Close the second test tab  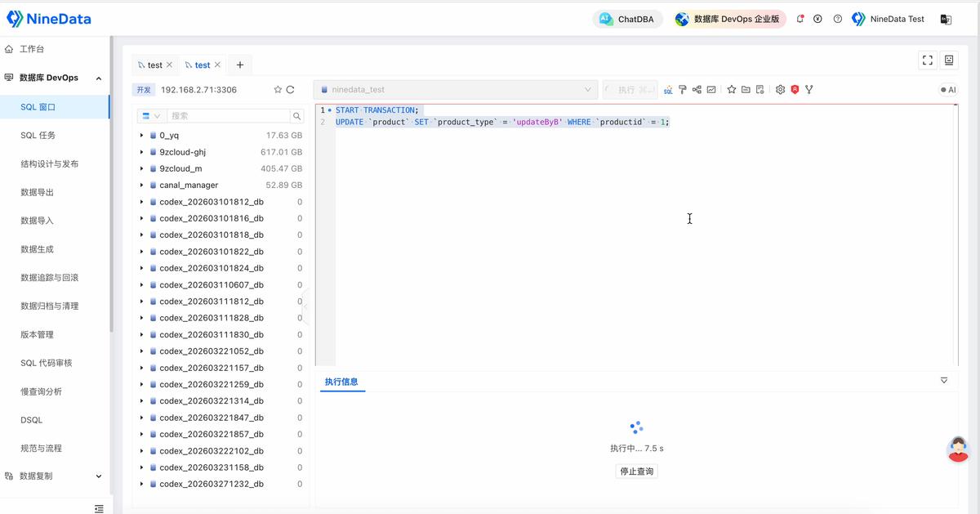tap(217, 65)
